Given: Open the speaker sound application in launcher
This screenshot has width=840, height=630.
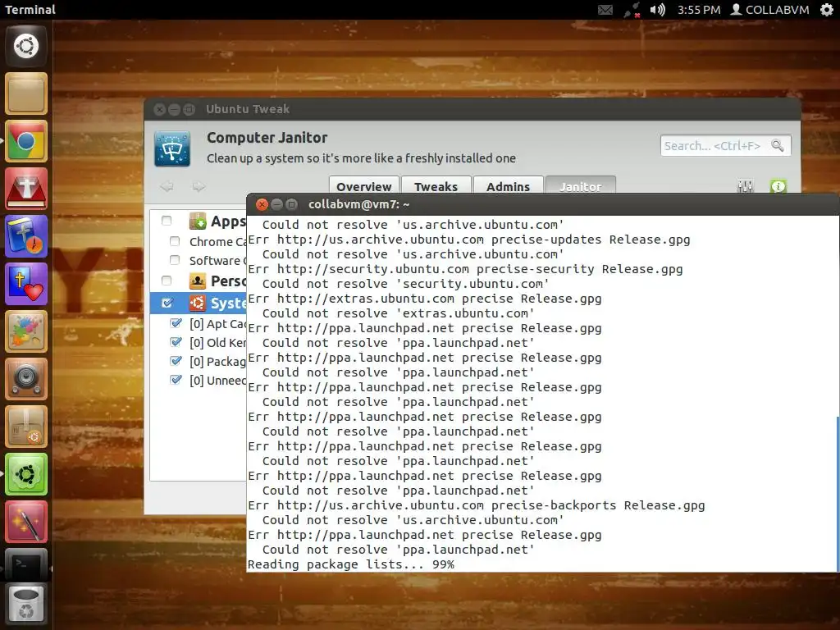Looking at the screenshot, I should (x=26, y=379).
